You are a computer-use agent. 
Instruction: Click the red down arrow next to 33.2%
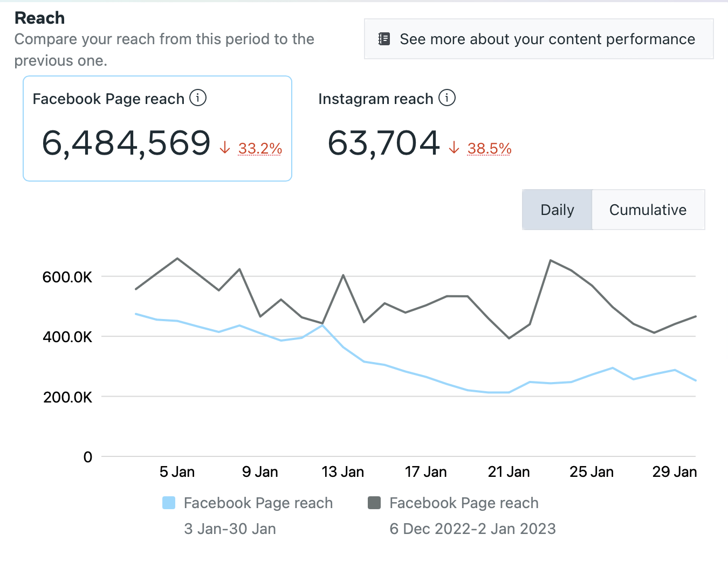click(x=224, y=147)
